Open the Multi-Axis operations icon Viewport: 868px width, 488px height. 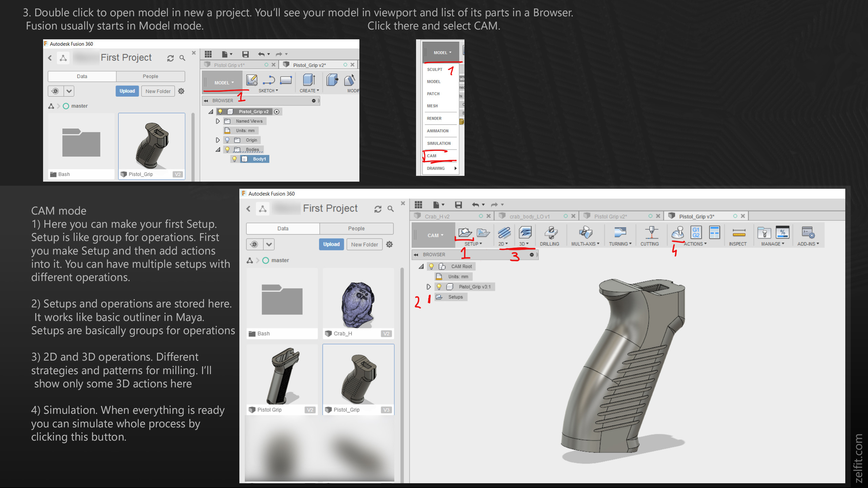point(586,232)
